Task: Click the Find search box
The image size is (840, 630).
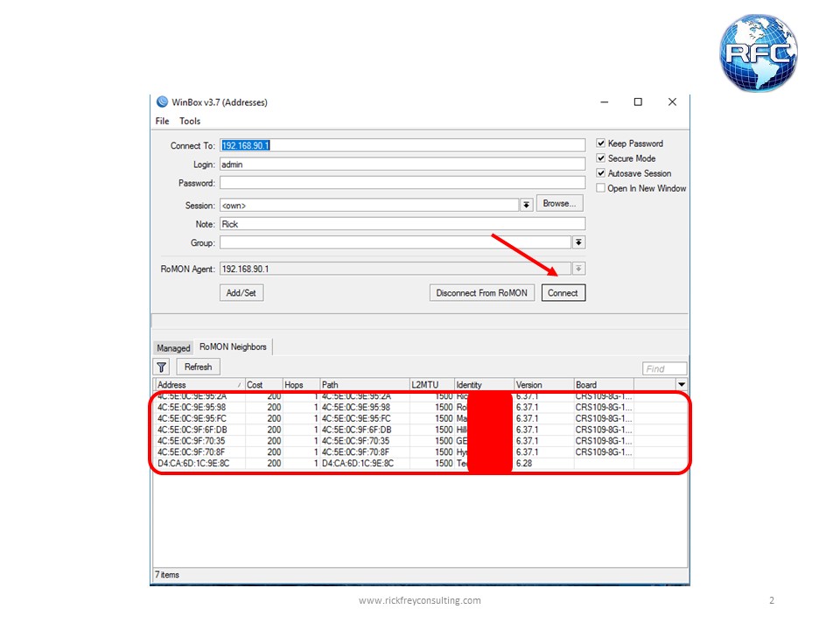Action: click(664, 368)
